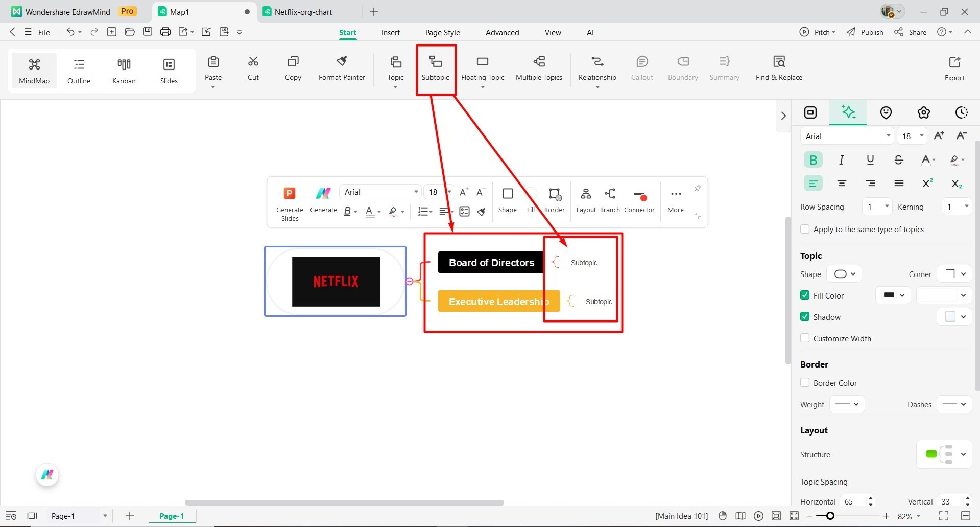The height and width of the screenshot is (527, 980).
Task: Open font size 18 dropdown in right panel
Action: tap(912, 136)
